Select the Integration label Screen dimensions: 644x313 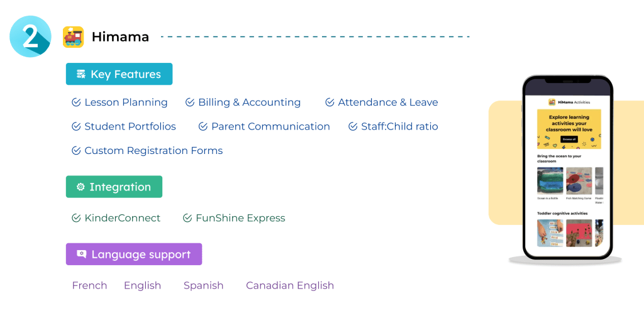pos(120,187)
